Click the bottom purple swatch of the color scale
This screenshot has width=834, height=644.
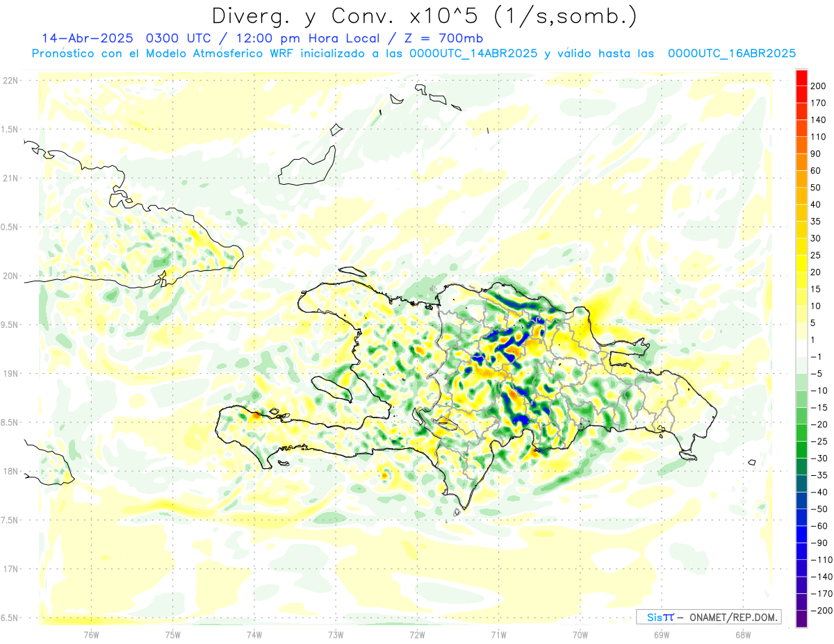[801, 618]
